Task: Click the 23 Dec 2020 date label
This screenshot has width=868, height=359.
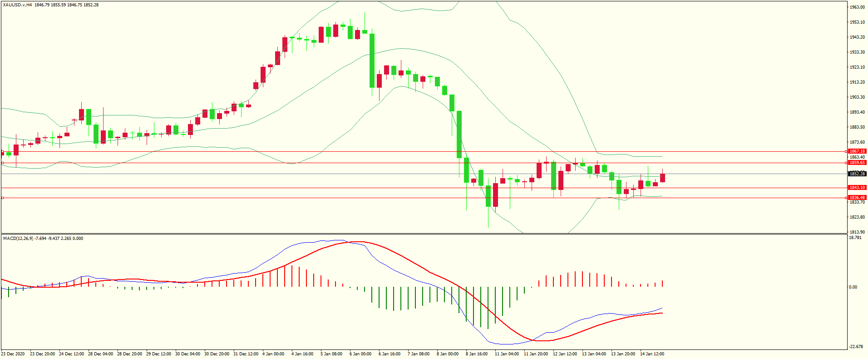Action: click(13, 354)
